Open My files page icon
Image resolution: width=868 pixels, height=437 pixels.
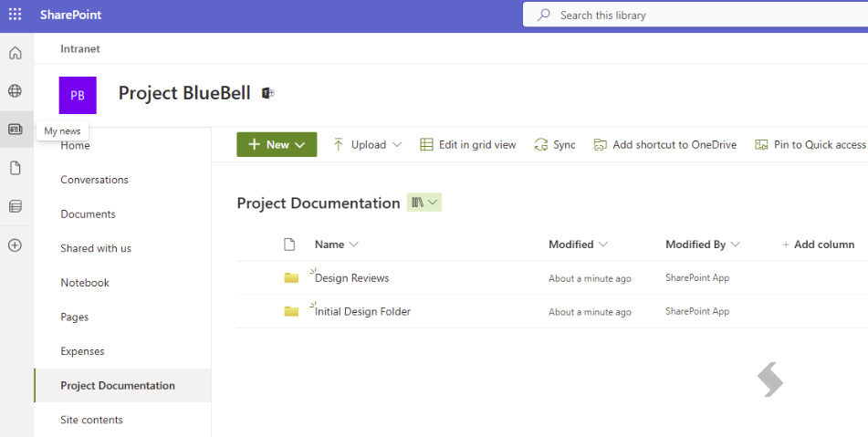[16, 168]
